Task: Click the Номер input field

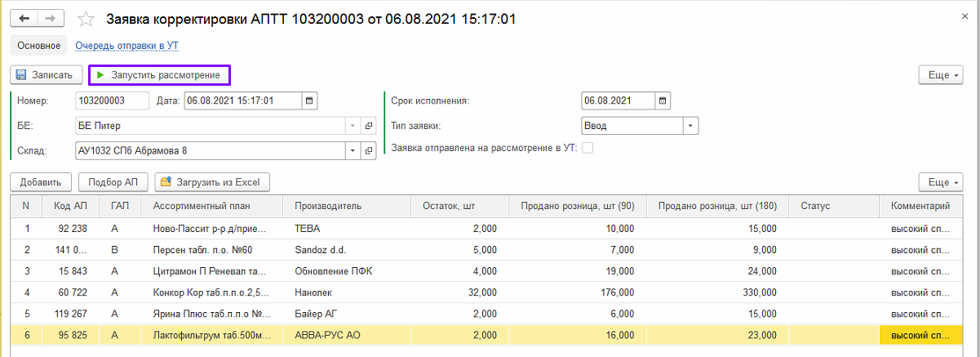Action: 112,101
